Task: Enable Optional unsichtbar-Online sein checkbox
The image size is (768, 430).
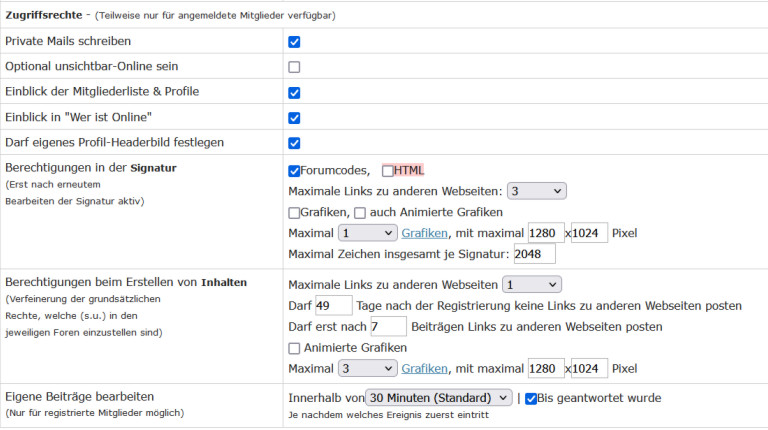Action: [x=294, y=67]
